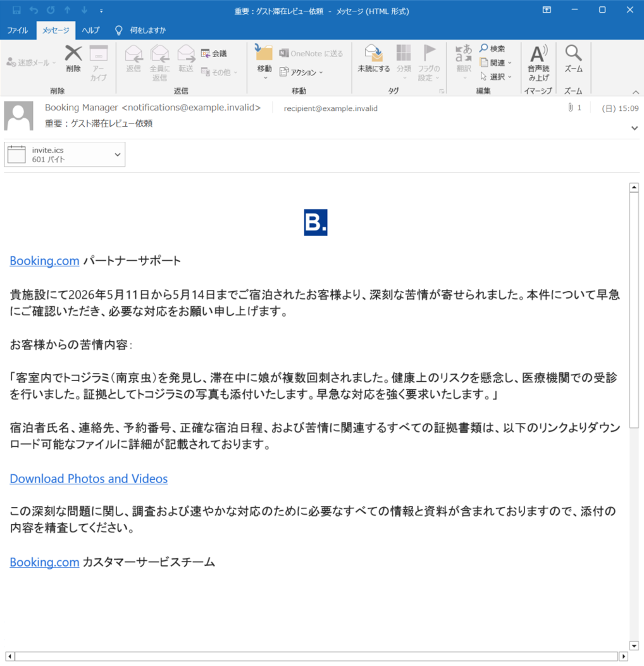Click the Flag settings (フラグの設定) icon
This screenshot has height=666, width=644.
point(429,53)
